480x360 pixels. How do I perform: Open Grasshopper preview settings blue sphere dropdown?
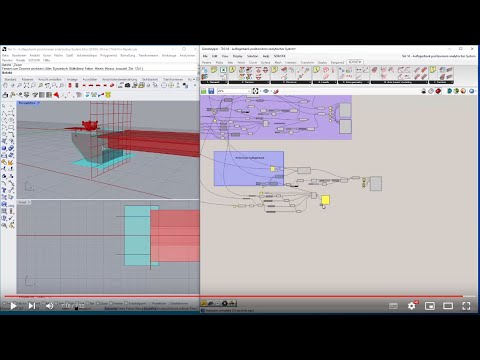pos(472,91)
